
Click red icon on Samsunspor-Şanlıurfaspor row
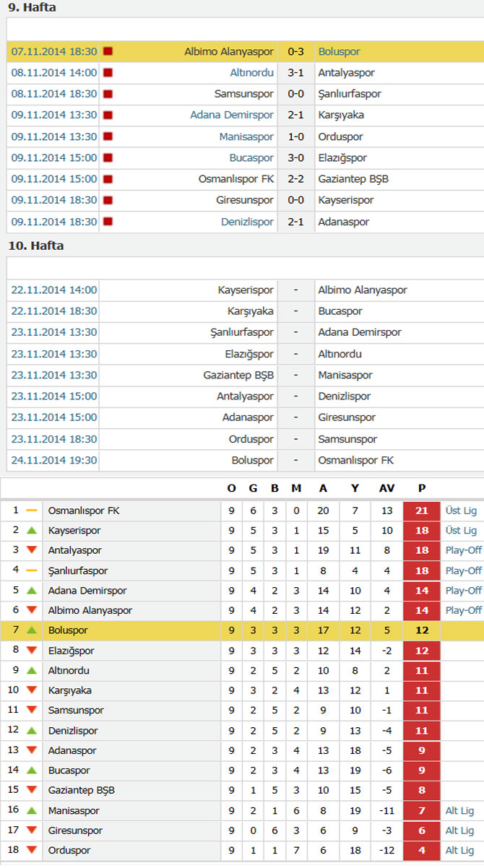[108, 94]
